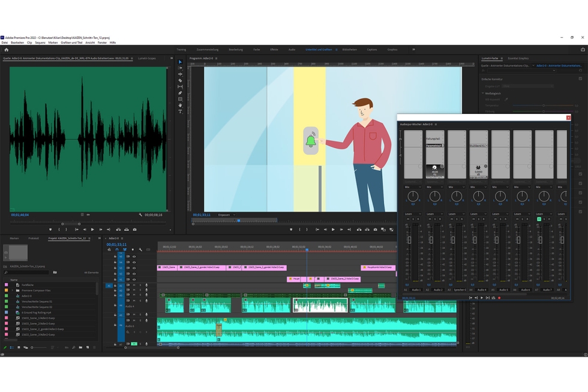
Task: Open timeline display settings (wrench icon)
Action: [140, 250]
